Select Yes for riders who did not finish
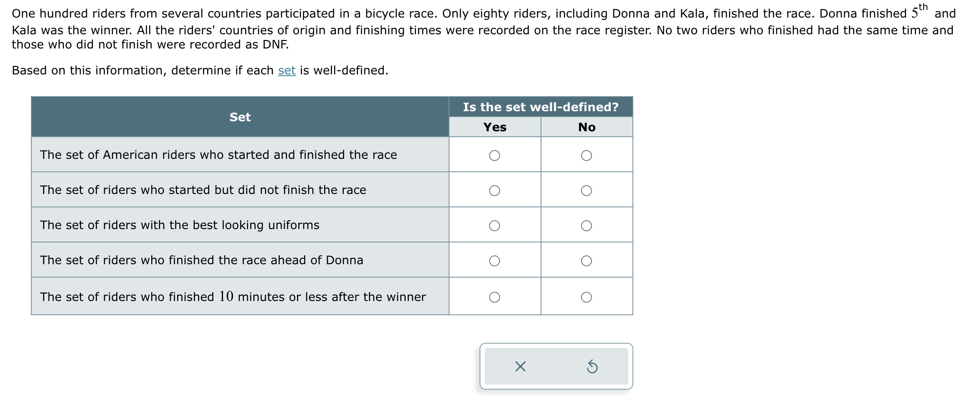The height and width of the screenshot is (403, 980). pos(495,191)
